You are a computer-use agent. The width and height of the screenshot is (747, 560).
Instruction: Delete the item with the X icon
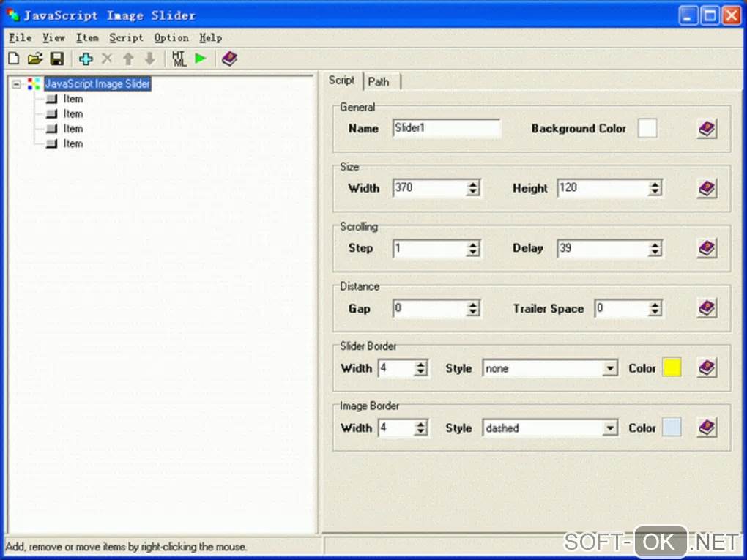coord(107,59)
